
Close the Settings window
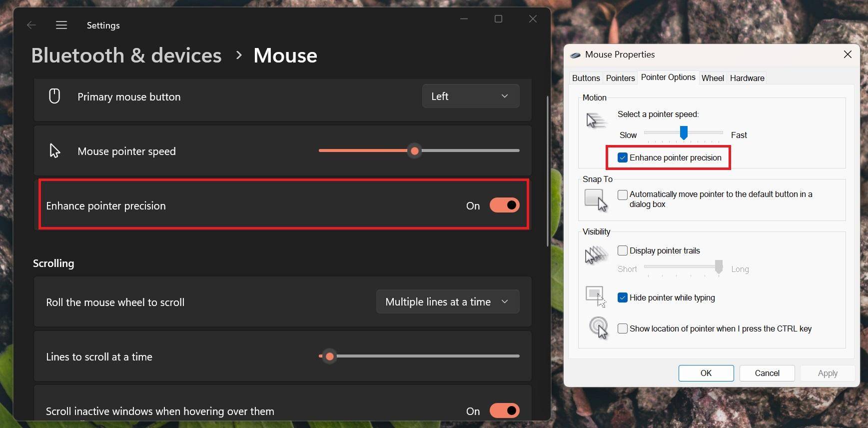coord(533,19)
